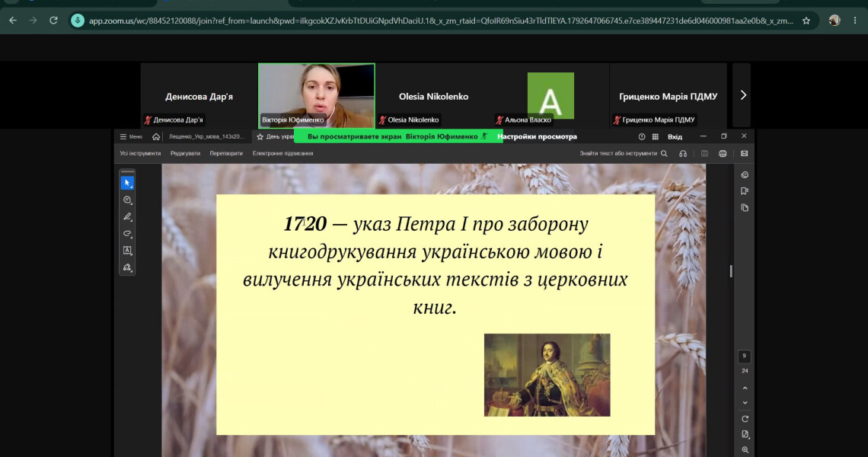Click the document vertical scrollbar handle
Viewport: 868px width, 457px height.
tap(731, 271)
